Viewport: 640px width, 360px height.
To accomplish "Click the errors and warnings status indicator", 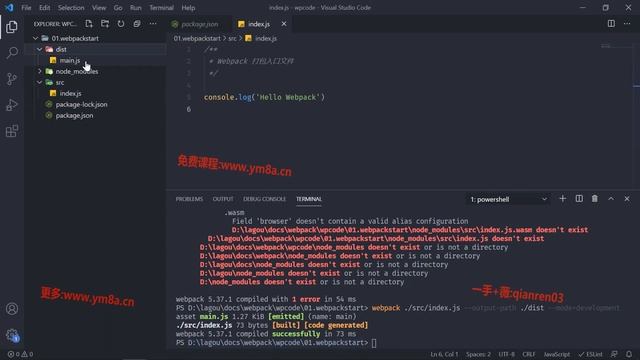I will pyautogui.click(x=20, y=354).
